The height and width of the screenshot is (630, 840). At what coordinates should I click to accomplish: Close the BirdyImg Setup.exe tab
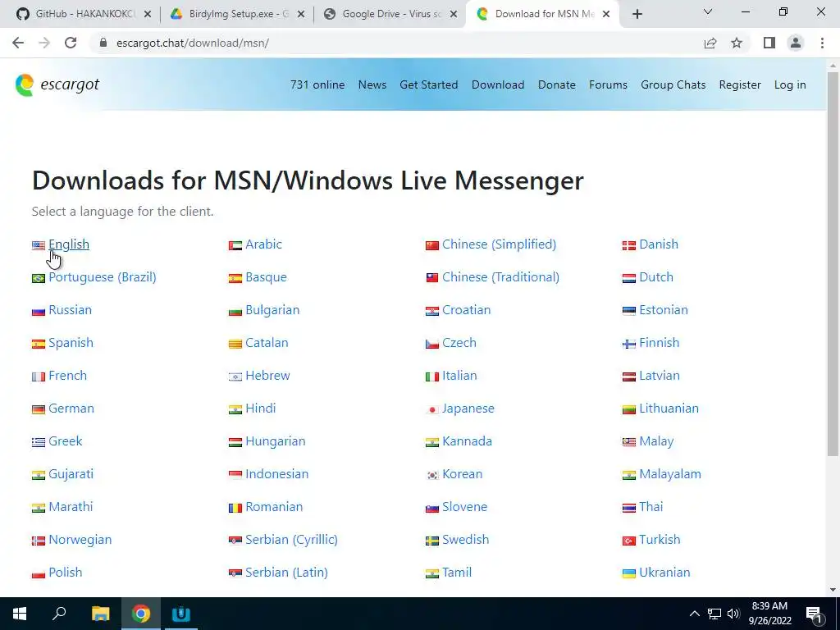click(x=301, y=14)
